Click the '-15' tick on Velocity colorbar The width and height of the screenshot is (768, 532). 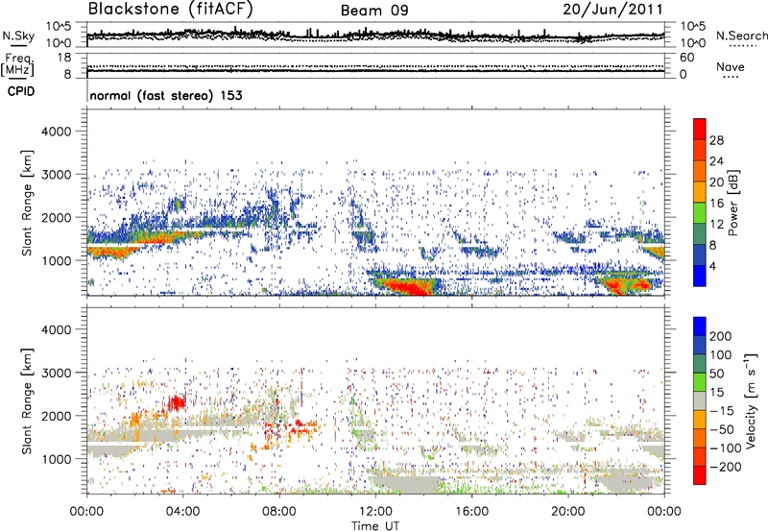[x=722, y=411]
